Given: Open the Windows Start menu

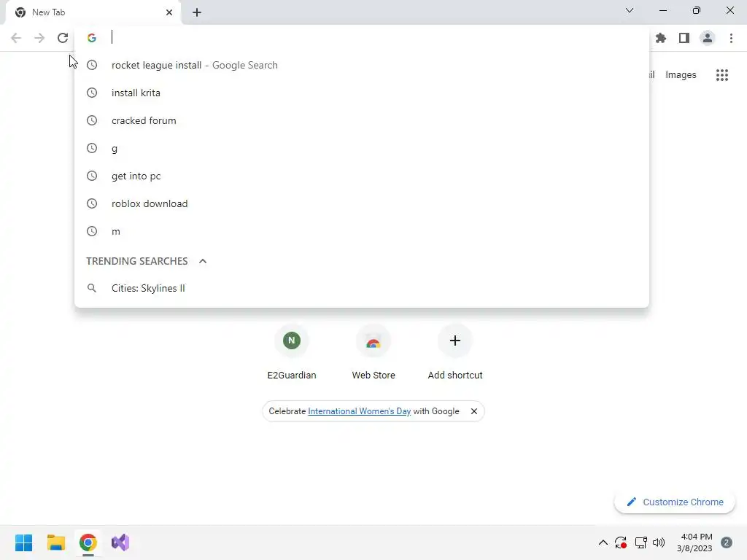Looking at the screenshot, I should 24,542.
